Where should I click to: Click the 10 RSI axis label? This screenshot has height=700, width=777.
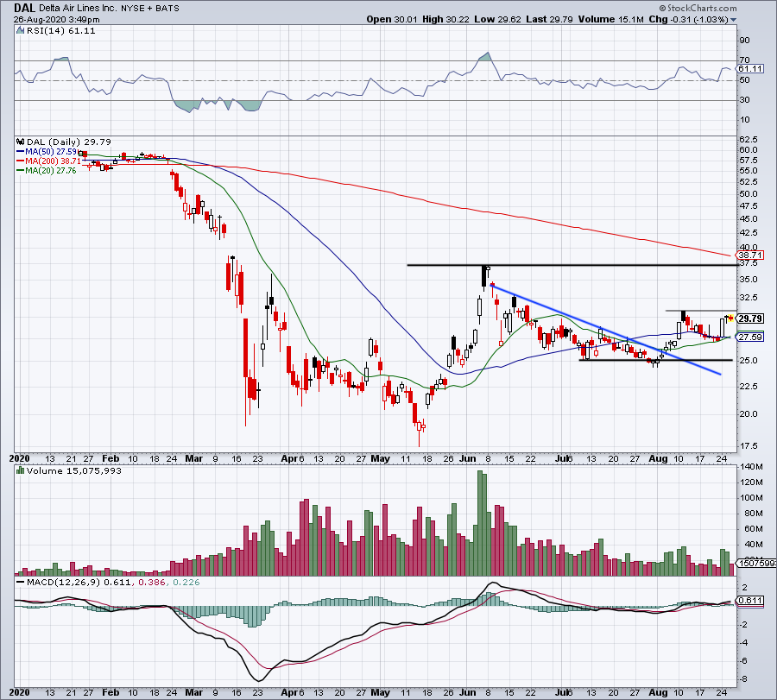pos(745,119)
